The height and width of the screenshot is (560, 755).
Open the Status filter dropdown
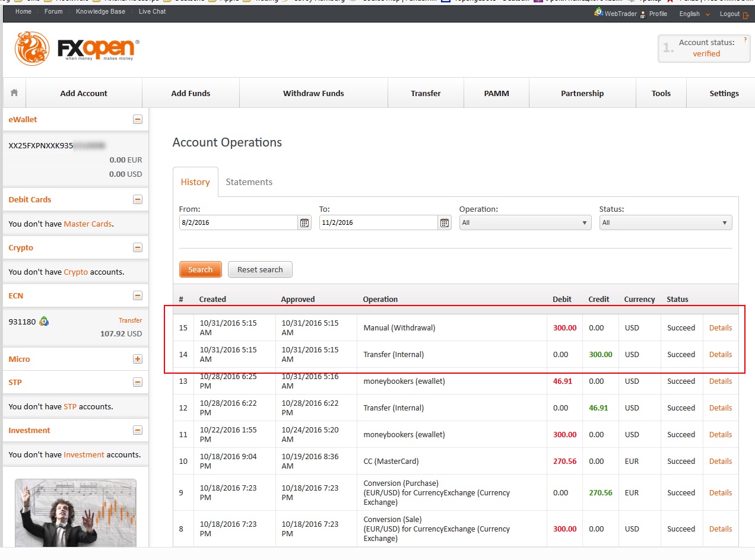click(x=665, y=222)
